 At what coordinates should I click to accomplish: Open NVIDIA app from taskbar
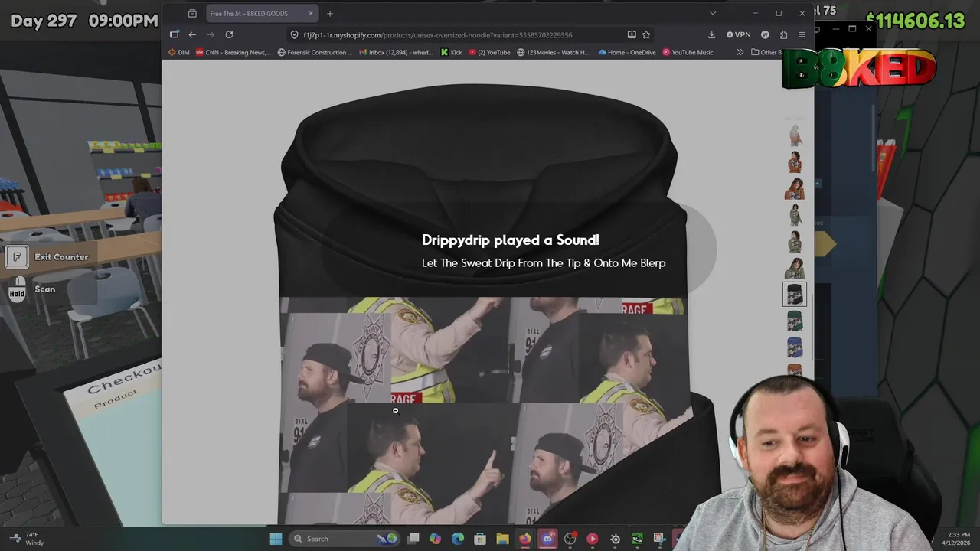click(x=637, y=539)
